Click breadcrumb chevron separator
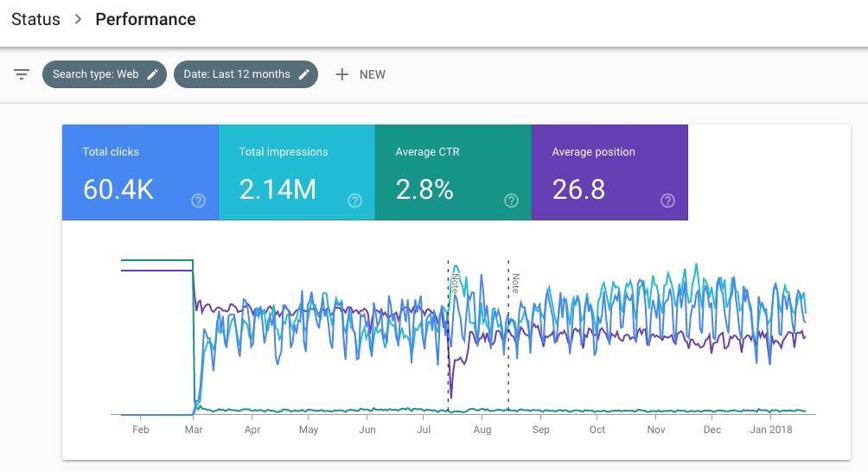This screenshot has height=472, width=868. tap(78, 19)
